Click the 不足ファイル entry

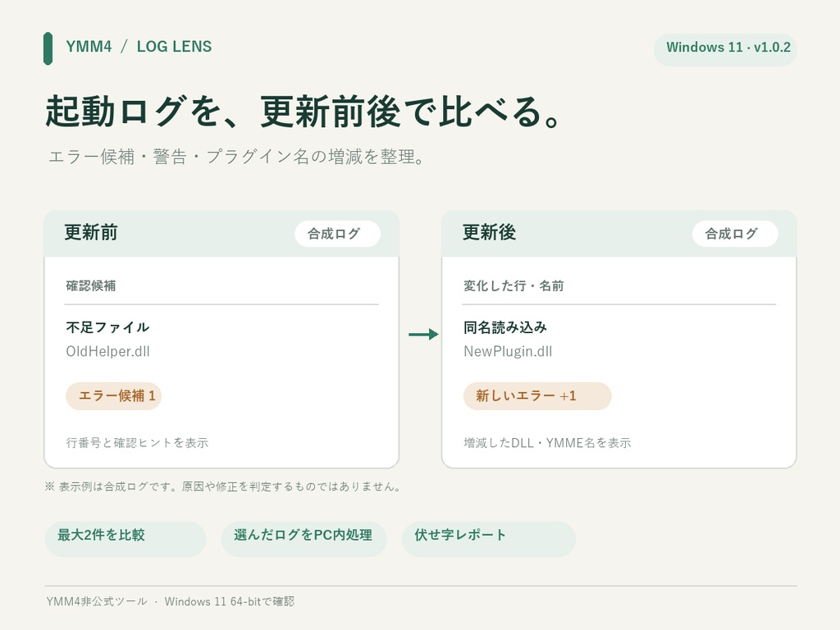point(107,327)
